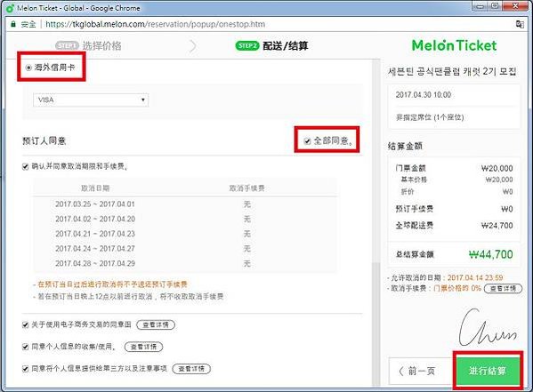The width and height of the screenshot is (533, 392).
Task: View details of the cancellation fee
Action: coord(503,288)
